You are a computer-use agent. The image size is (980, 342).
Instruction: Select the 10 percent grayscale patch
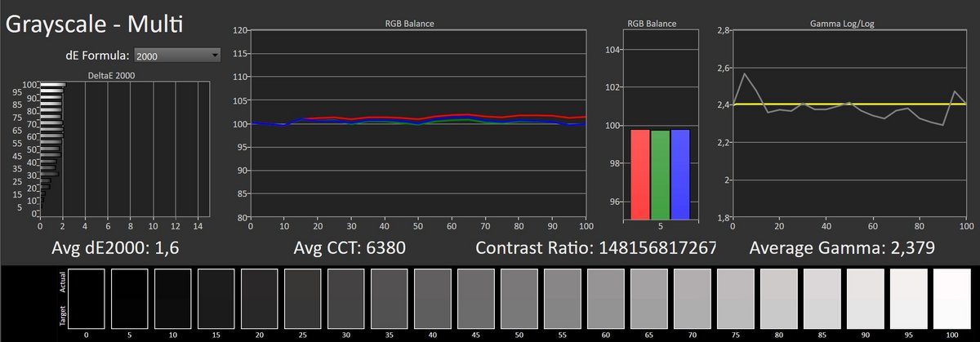point(173,299)
